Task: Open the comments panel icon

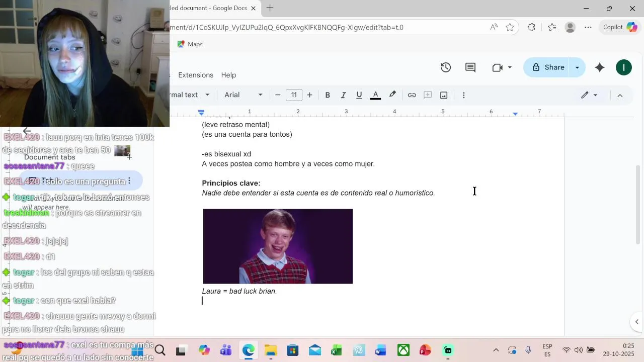Action: point(470,67)
